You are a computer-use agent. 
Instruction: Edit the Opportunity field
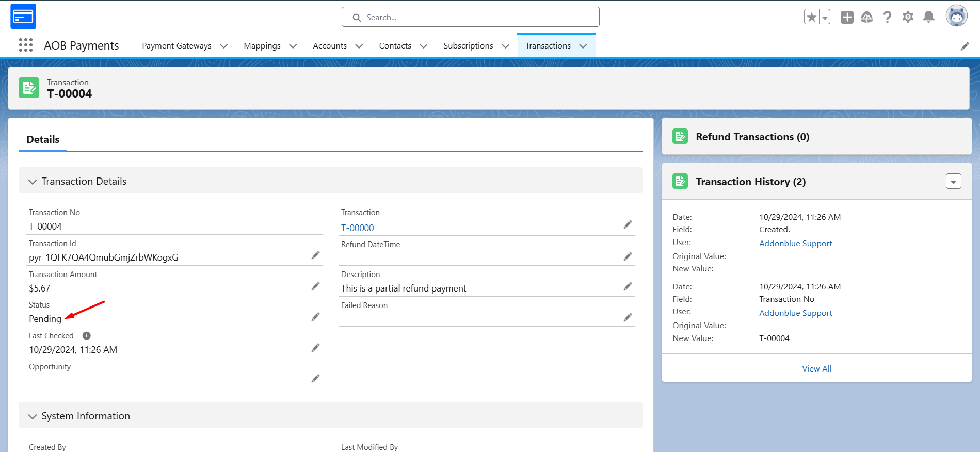click(x=315, y=379)
